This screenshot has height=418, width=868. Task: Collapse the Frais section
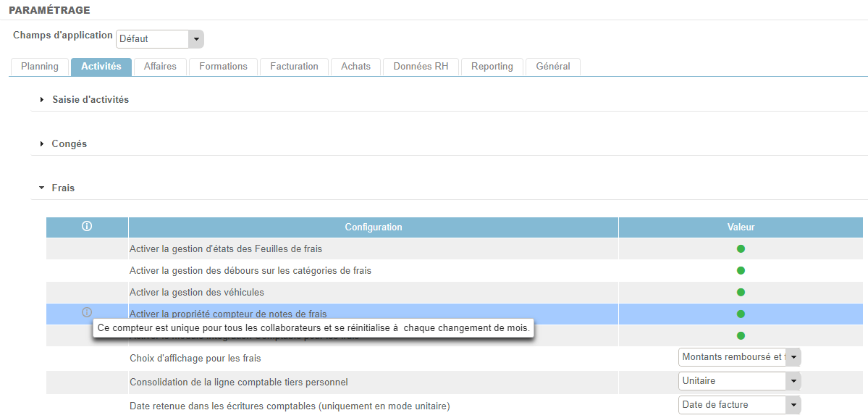coord(63,188)
